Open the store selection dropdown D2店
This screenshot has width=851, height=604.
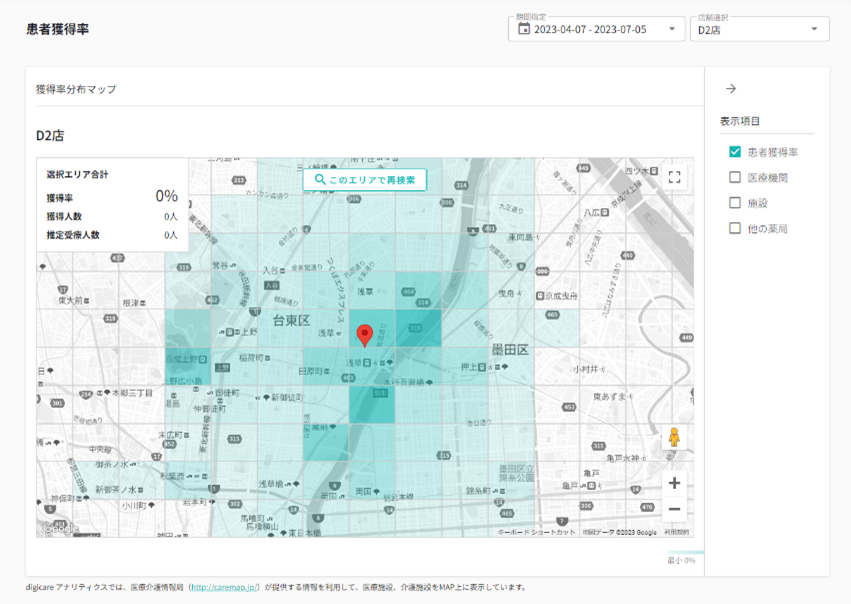coord(759,29)
